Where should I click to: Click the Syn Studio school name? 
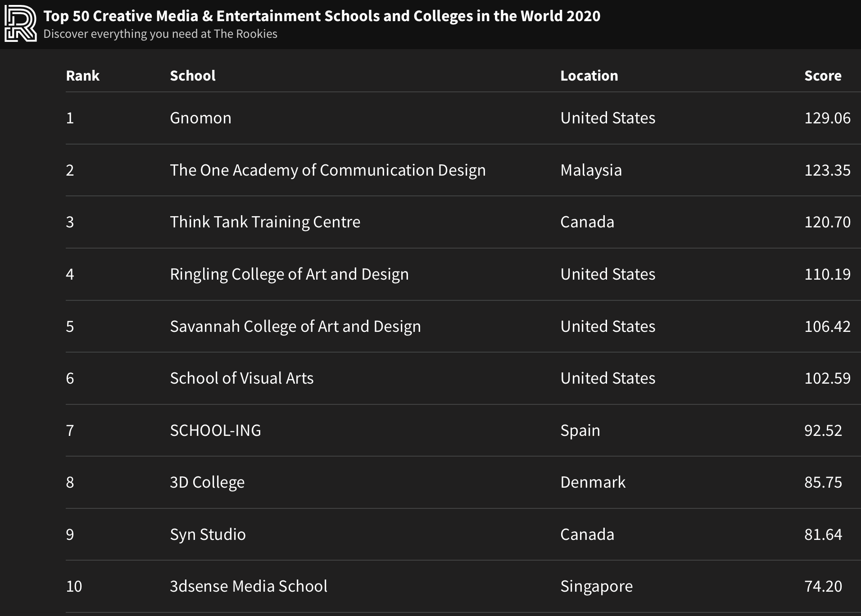coord(208,534)
